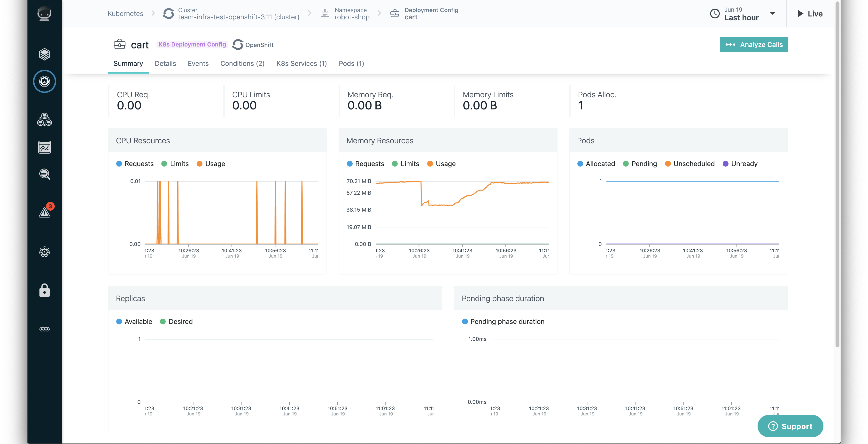Viewport: 868px width, 444px height.
Task: Click the CPU Req. value 0.00
Action: [x=129, y=106]
